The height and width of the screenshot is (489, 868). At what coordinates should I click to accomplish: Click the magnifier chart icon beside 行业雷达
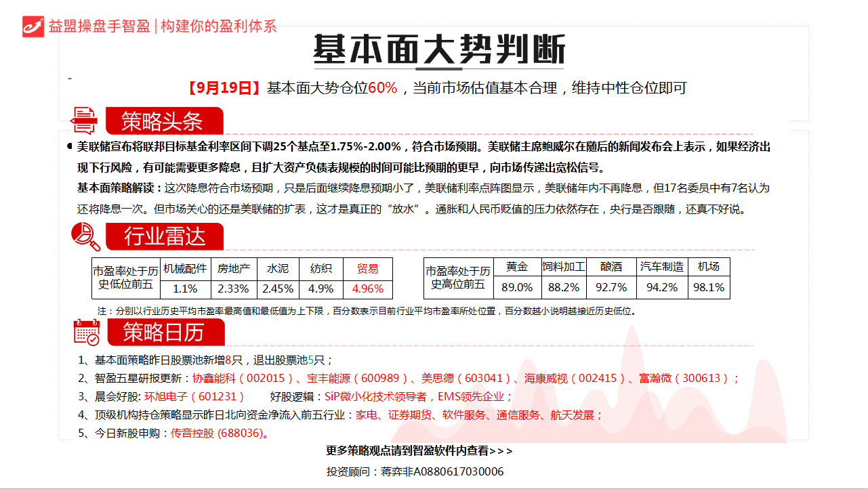coord(86,236)
